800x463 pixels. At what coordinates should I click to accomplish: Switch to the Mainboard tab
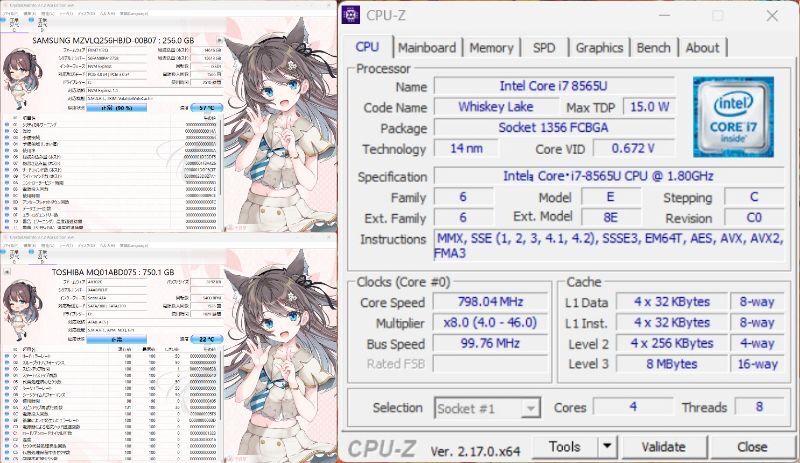coord(427,48)
